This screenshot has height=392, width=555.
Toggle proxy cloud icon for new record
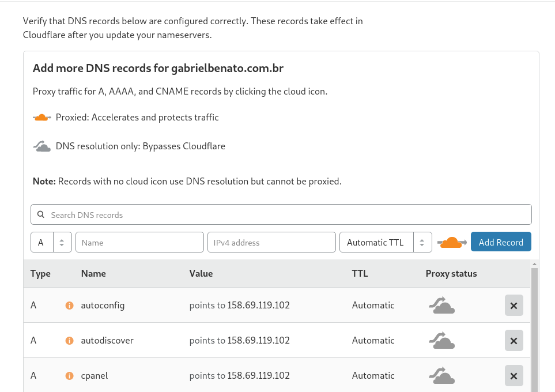(452, 243)
